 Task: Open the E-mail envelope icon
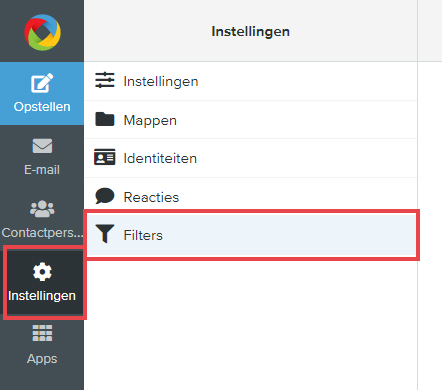[x=42, y=146]
